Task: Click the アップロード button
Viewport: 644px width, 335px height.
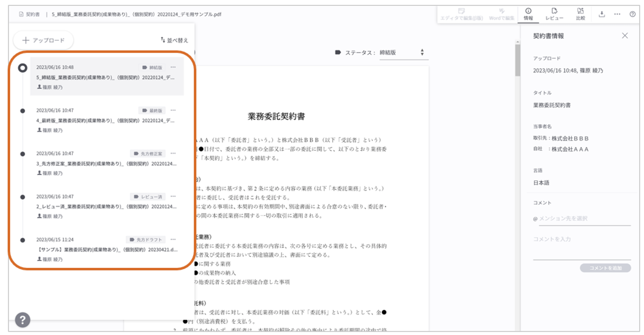Action: click(43, 40)
